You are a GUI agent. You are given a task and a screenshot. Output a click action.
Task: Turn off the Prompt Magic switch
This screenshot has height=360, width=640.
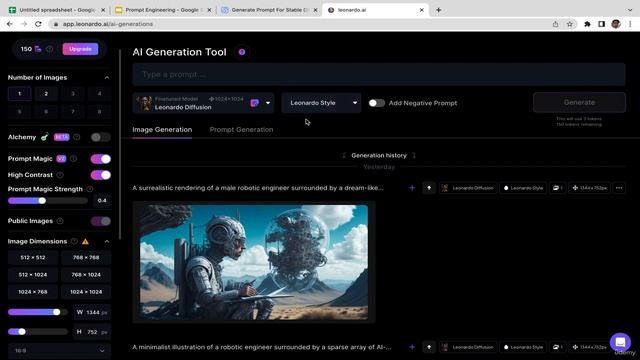tap(100, 159)
